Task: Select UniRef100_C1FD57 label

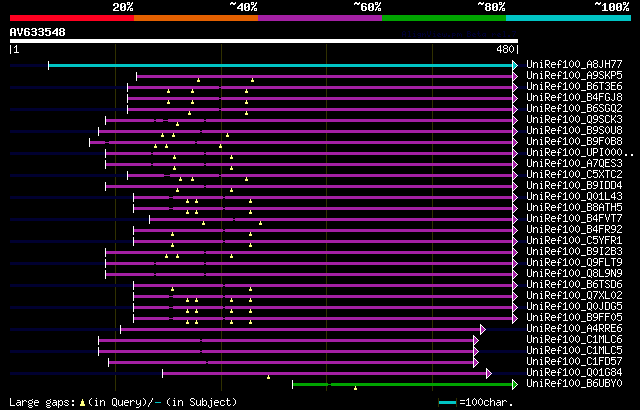Action: pos(574,362)
